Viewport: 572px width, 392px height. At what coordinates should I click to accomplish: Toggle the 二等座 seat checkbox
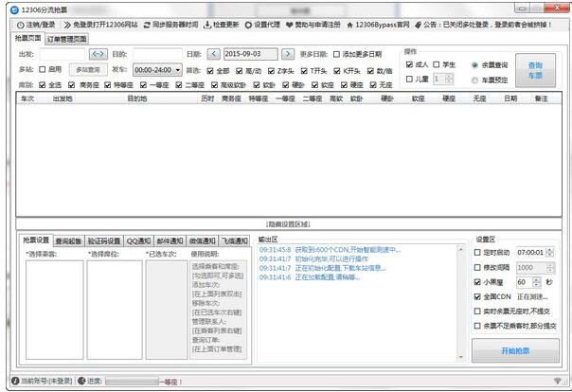(179, 85)
